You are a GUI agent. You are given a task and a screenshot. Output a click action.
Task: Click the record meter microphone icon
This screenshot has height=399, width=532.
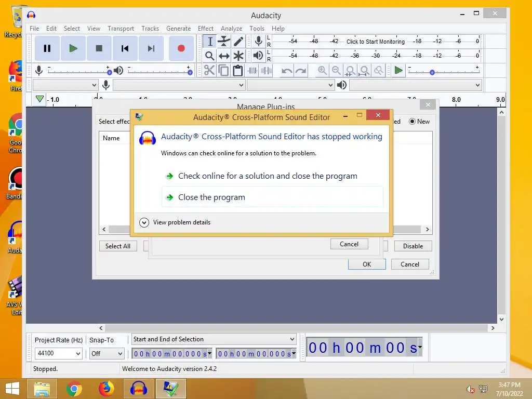(x=259, y=41)
